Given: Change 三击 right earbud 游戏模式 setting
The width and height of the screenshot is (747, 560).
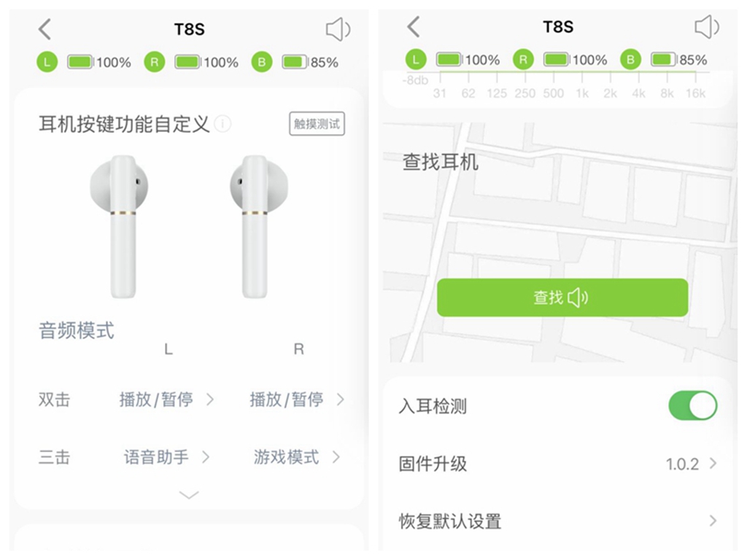Looking at the screenshot, I should [x=297, y=457].
